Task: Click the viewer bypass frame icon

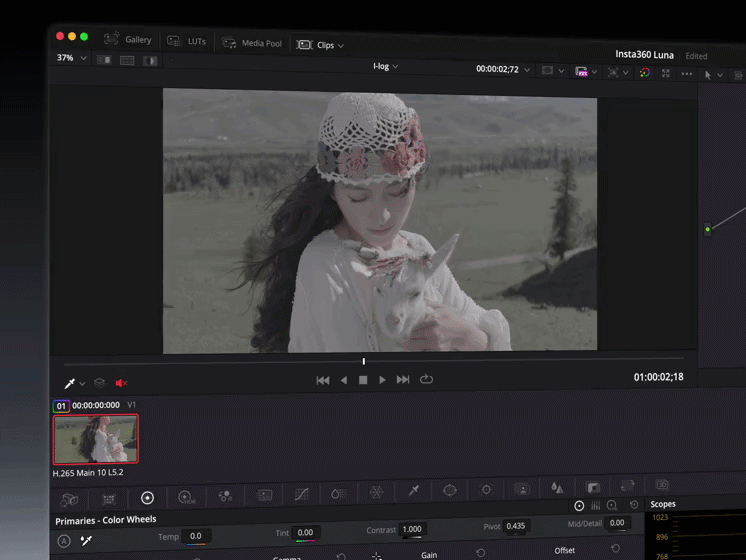Action: pos(548,70)
